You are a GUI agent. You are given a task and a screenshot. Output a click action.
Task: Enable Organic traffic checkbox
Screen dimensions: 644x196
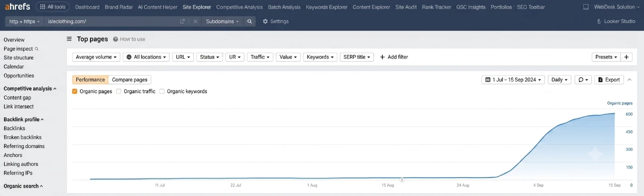[x=119, y=91]
